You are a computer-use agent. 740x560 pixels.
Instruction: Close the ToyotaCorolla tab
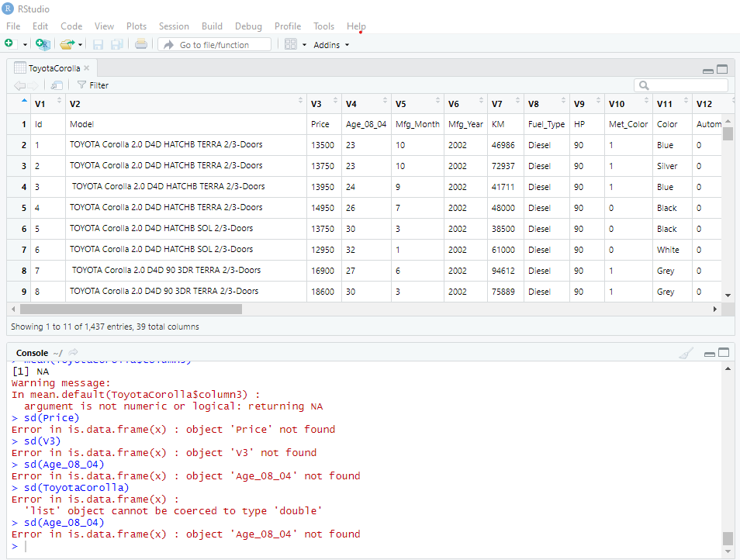87,68
